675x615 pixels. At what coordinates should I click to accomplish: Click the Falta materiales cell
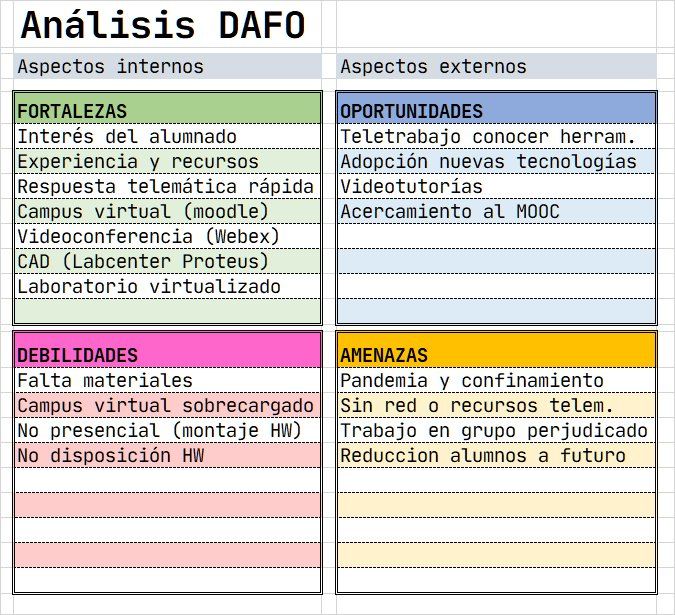[167, 380]
